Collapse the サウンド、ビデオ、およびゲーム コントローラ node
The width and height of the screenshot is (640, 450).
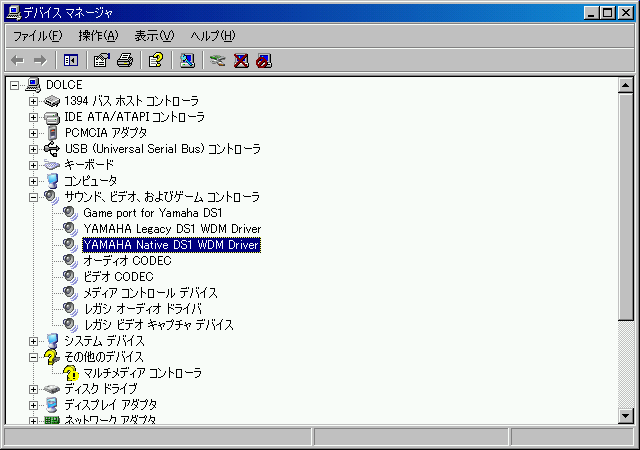coord(33,197)
